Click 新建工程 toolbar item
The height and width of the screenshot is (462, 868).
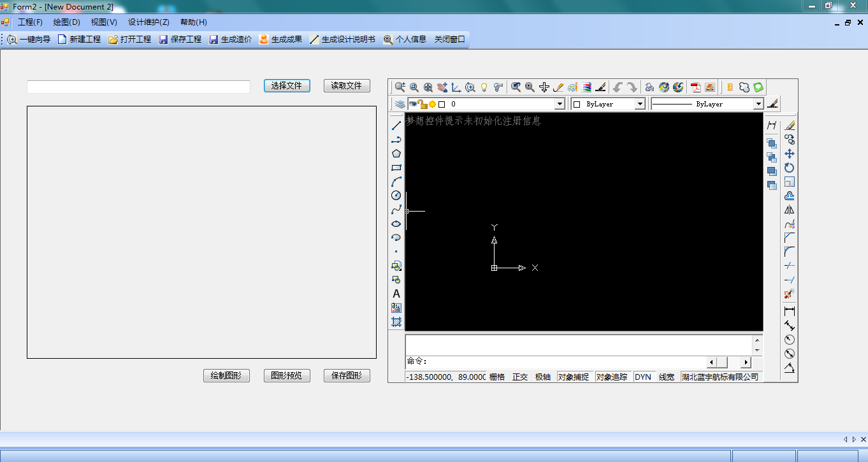[80, 40]
